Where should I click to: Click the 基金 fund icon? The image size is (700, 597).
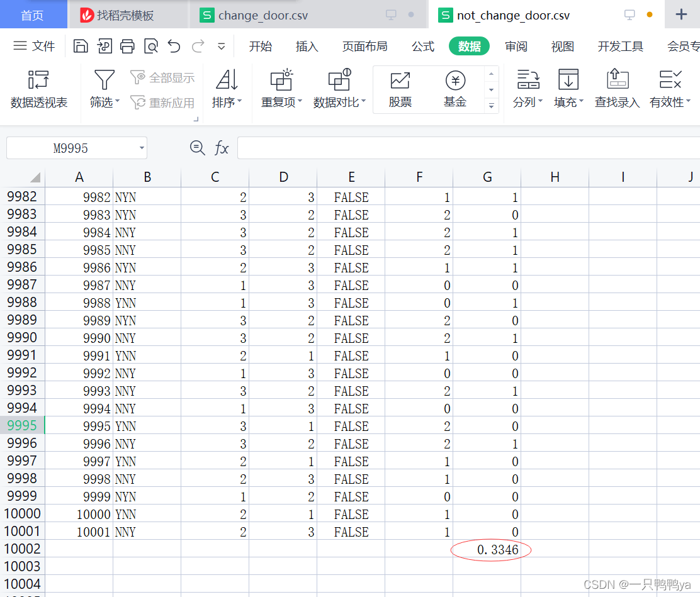455,81
